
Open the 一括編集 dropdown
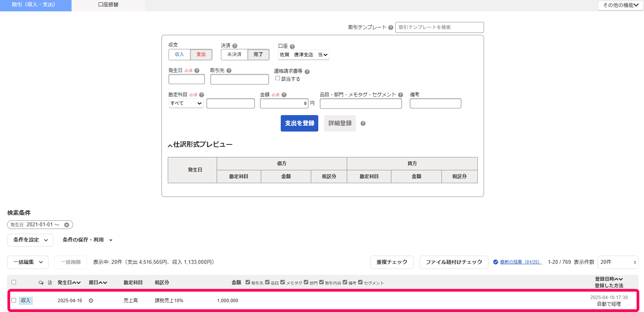pyautogui.click(x=28, y=262)
